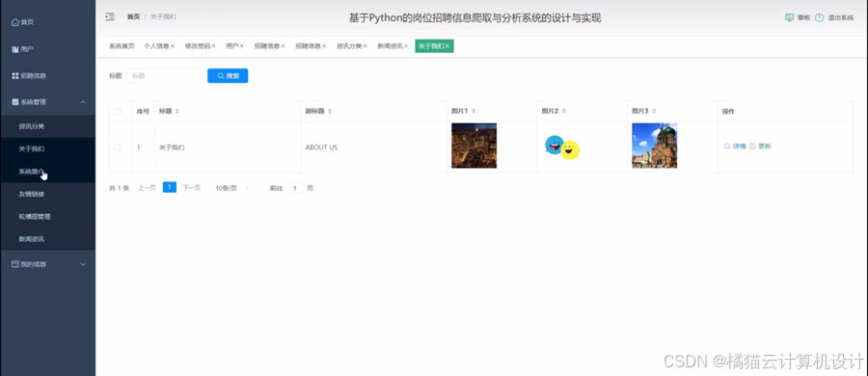Open the cathedral thumbnail under 图片3
This screenshot has height=376, width=868.
point(654,146)
